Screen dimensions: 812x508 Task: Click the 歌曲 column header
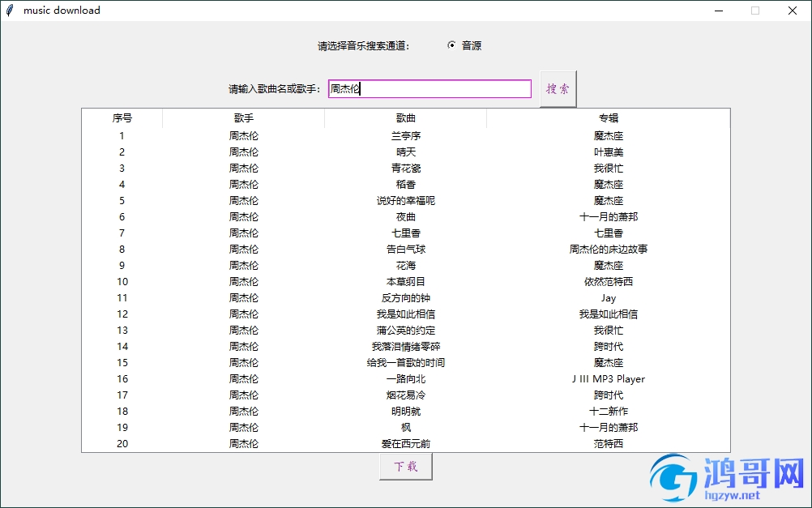pos(405,118)
